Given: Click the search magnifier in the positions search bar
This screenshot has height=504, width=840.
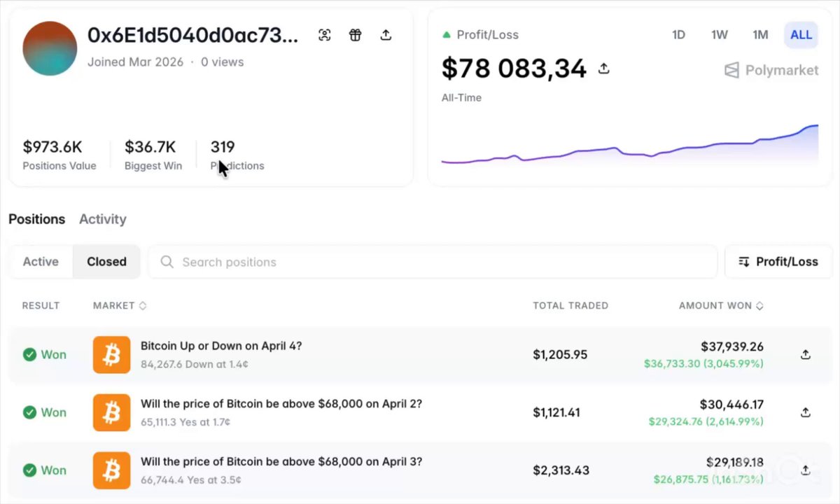Looking at the screenshot, I should pyautogui.click(x=167, y=262).
